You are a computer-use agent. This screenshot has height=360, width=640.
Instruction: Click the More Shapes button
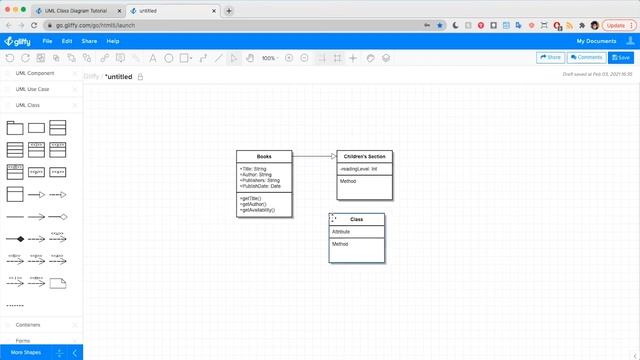(26, 352)
